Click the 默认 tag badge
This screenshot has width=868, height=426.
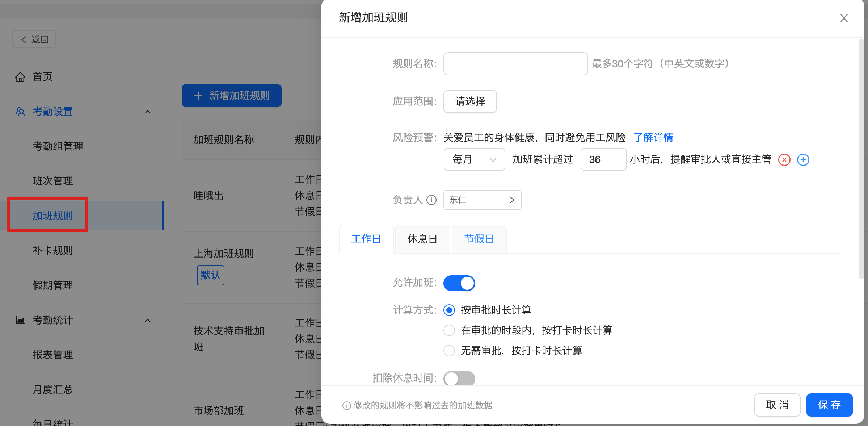(211, 275)
